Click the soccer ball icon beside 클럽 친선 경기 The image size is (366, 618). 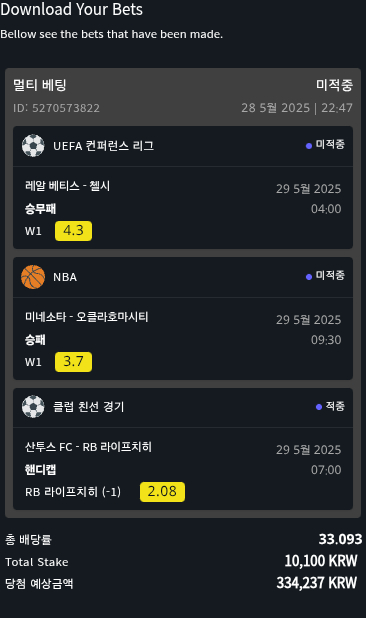33,407
